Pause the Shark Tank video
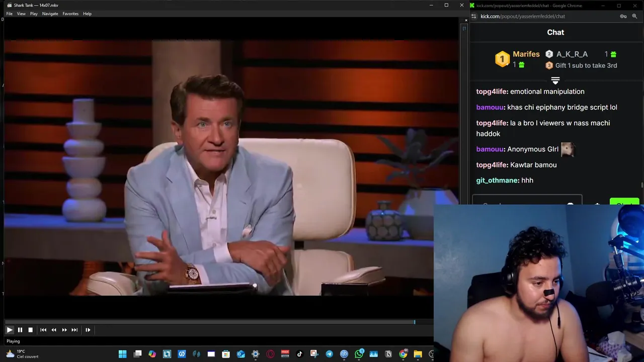 click(20, 330)
